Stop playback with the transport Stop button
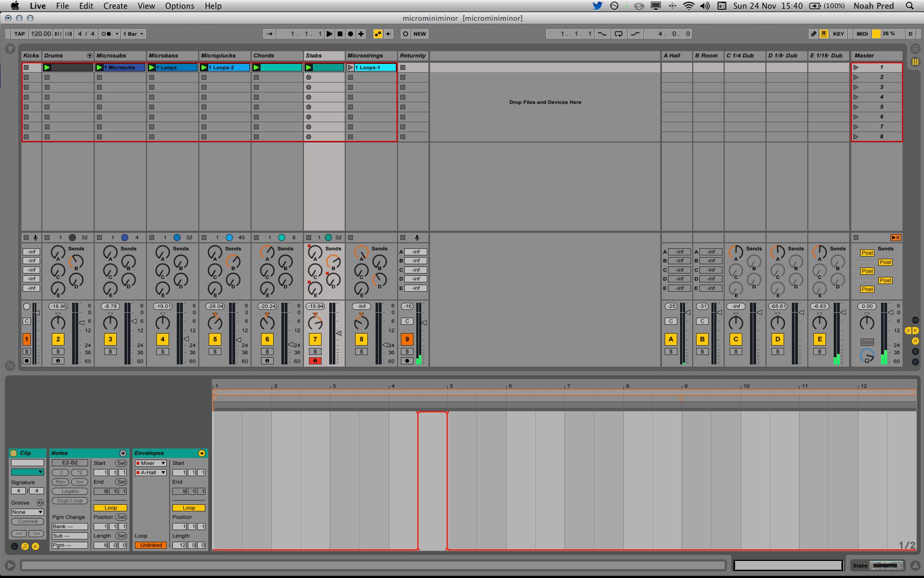This screenshot has width=924, height=578. pyautogui.click(x=340, y=34)
